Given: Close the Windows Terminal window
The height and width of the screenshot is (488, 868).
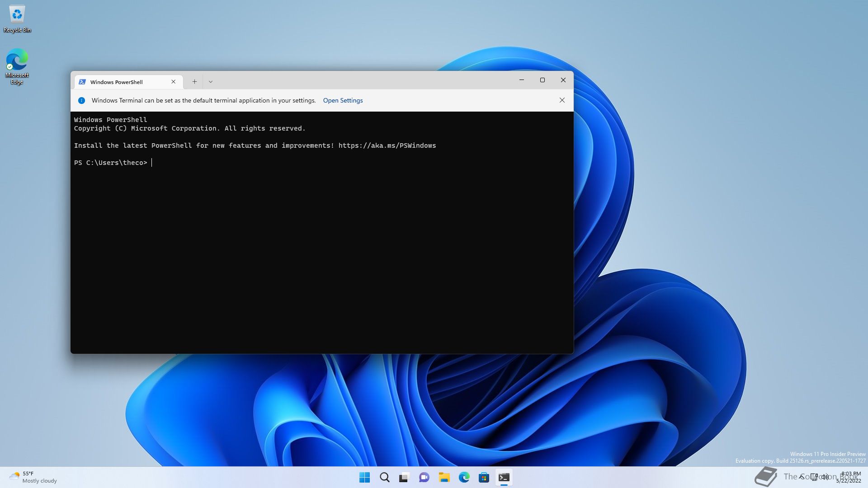Looking at the screenshot, I should [563, 80].
